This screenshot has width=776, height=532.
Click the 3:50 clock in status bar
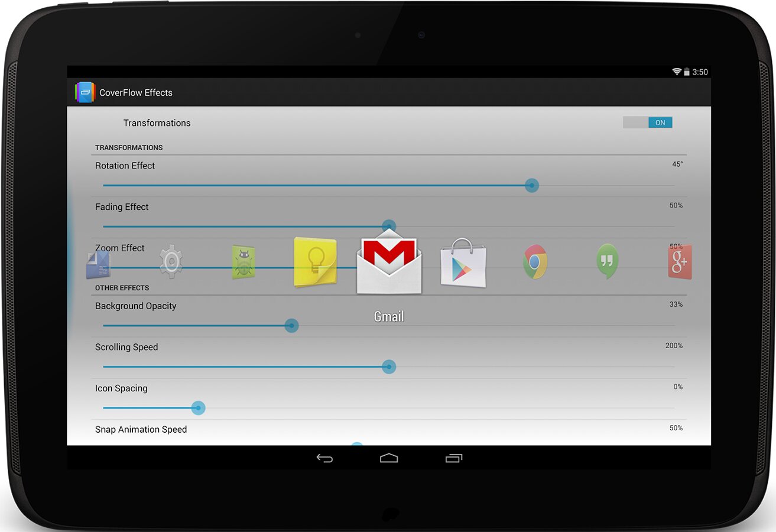[700, 72]
